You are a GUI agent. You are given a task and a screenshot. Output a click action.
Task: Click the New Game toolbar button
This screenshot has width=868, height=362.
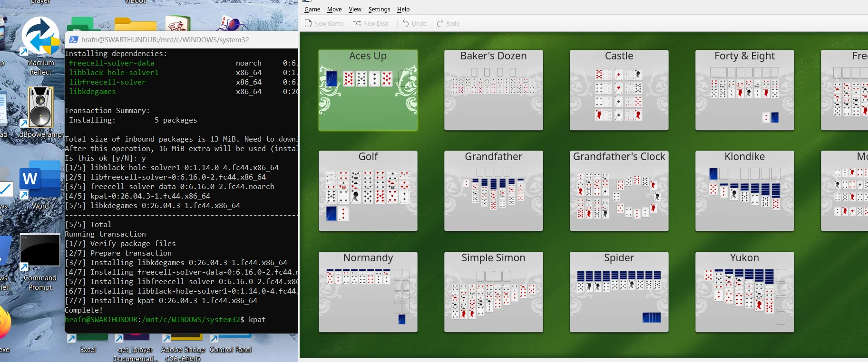point(324,23)
